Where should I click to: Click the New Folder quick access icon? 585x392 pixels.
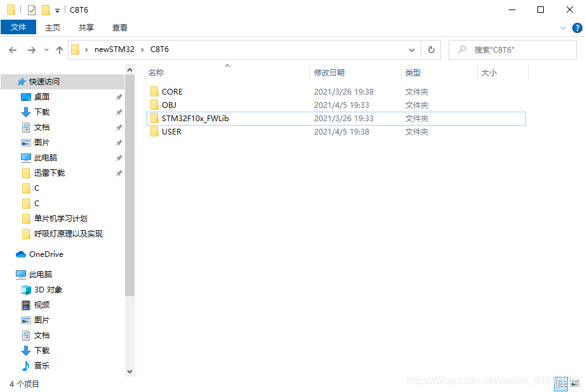(46, 10)
